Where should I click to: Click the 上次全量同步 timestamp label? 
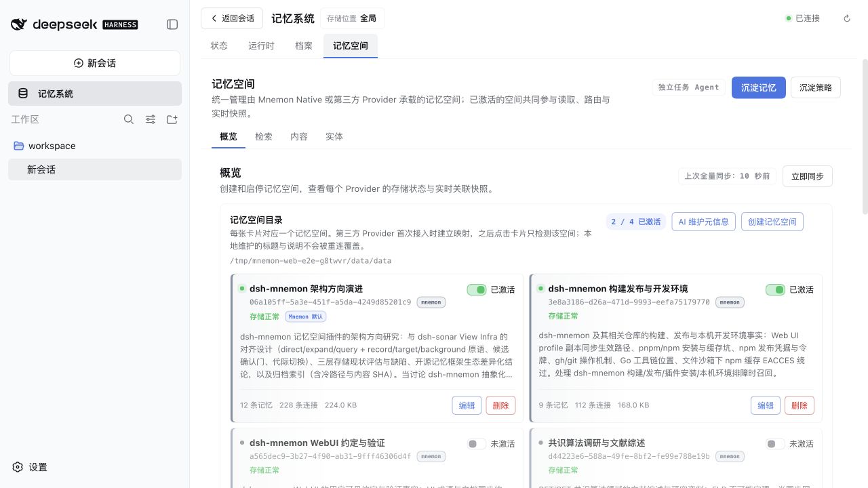(726, 176)
